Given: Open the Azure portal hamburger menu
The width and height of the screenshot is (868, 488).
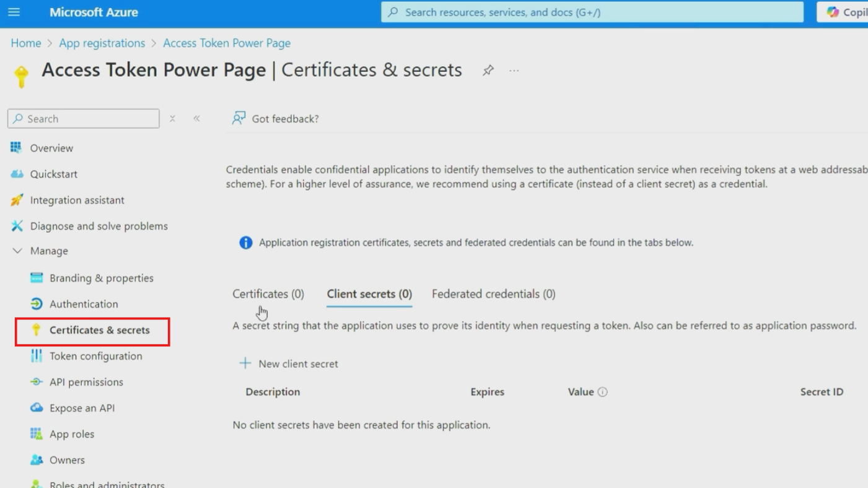Looking at the screenshot, I should point(14,12).
